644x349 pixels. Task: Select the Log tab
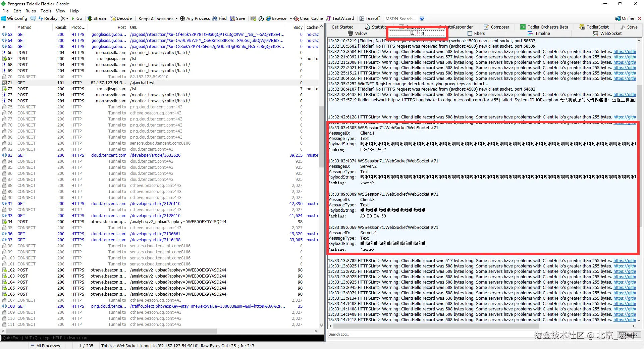coord(417,33)
